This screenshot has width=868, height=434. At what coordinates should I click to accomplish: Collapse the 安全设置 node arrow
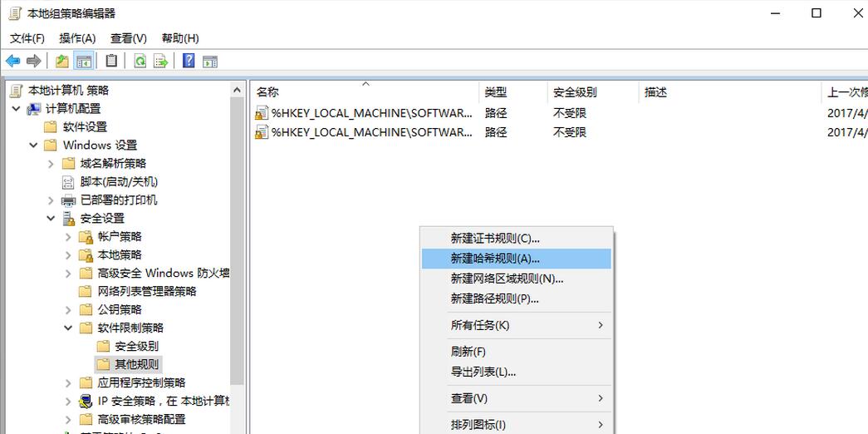(x=51, y=219)
